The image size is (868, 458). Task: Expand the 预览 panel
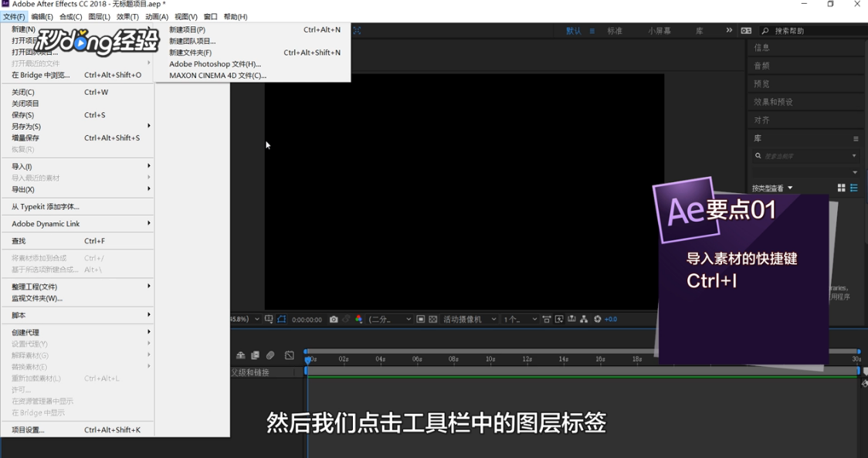(761, 84)
